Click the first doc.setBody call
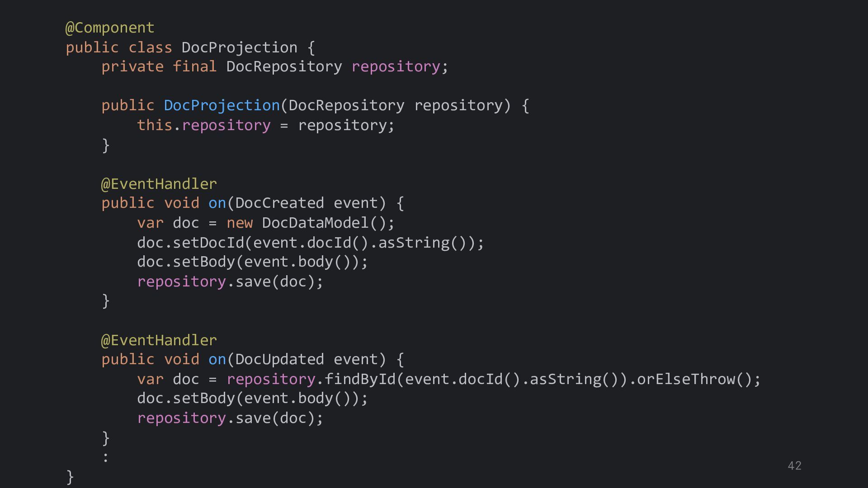This screenshot has width=868, height=488. (186, 262)
